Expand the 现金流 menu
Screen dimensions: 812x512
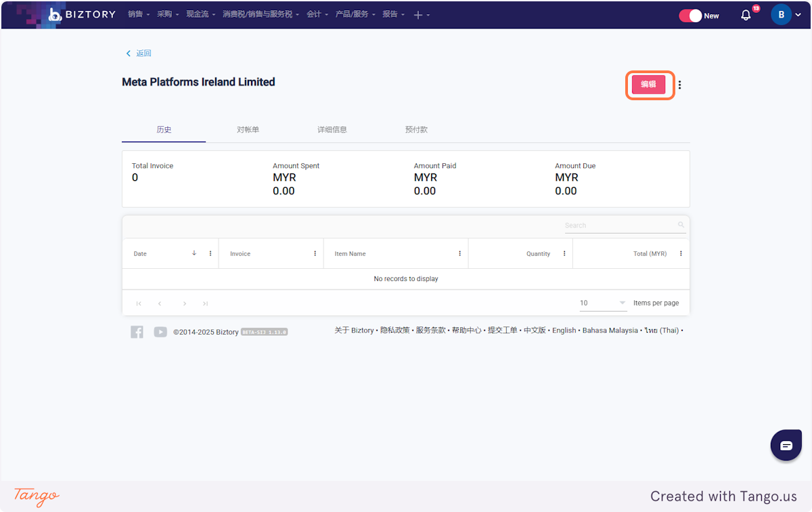201,14
